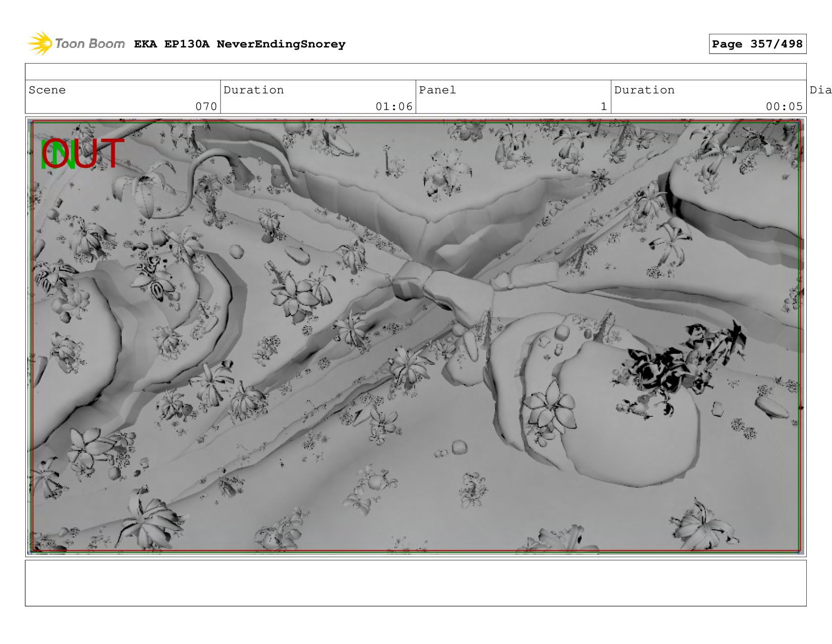The image size is (832, 644).
Task: Click the Toon Boom logo icon
Action: 40,43
